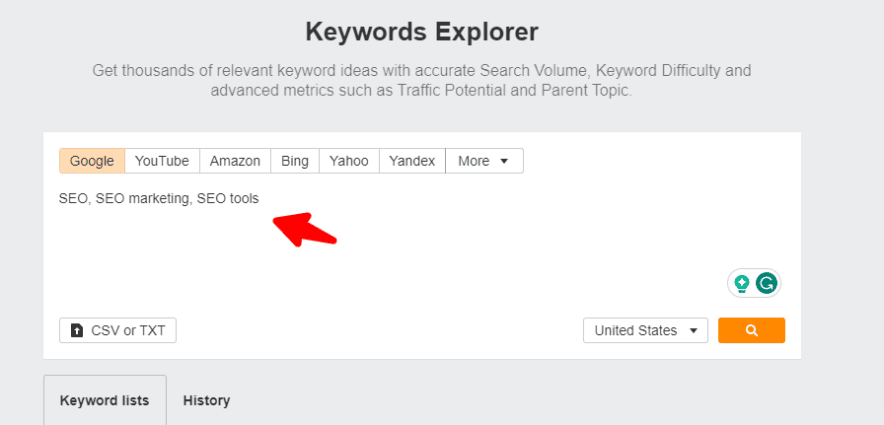
Task: Select the Google search engine
Action: (x=92, y=161)
